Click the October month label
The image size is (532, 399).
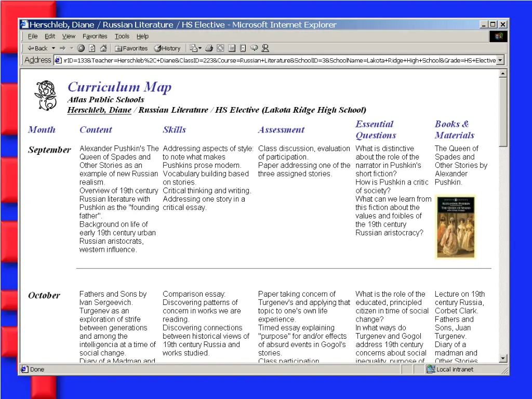[x=44, y=295]
